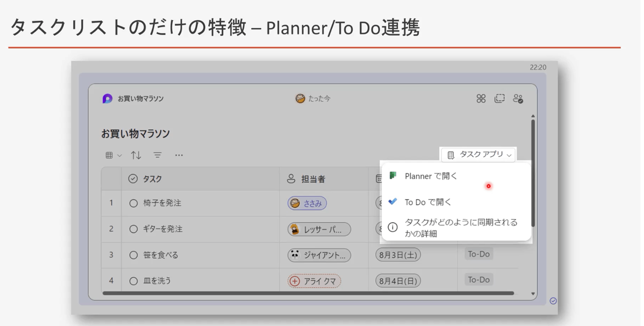Click the Loop logo beside お買い物マラソン
644x326 pixels.
107,98
